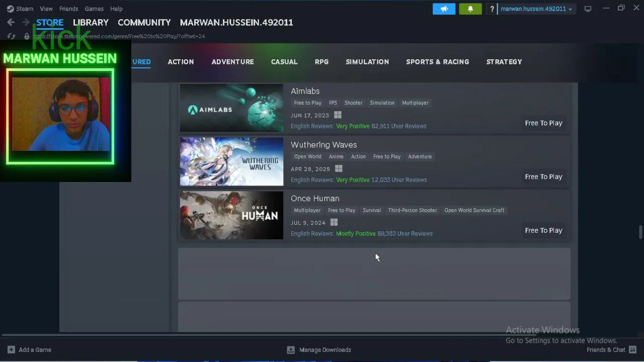Open the announcements megaphone icon
The height and width of the screenshot is (362, 644).
444,9
